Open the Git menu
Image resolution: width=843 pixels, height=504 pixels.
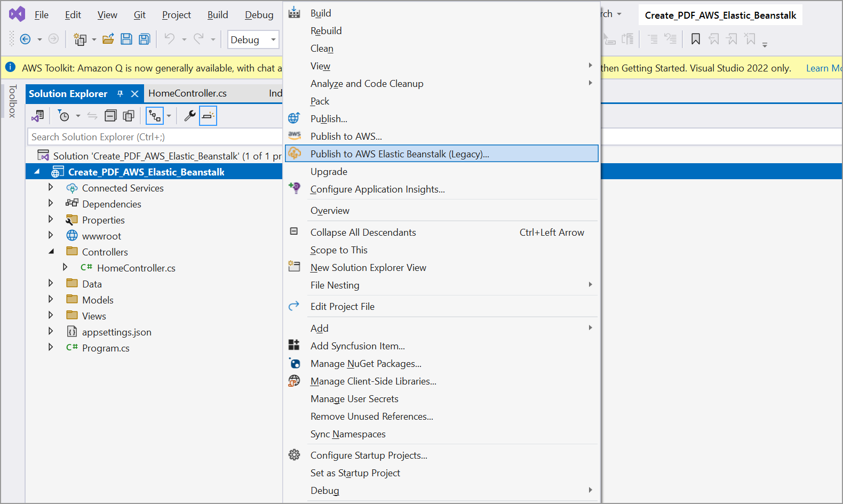[x=140, y=15]
